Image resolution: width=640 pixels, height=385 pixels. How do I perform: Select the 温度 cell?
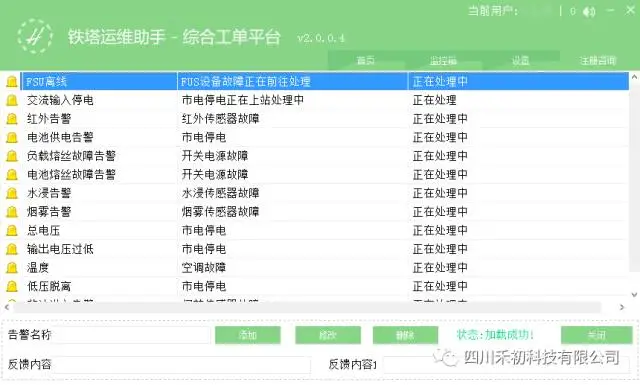tap(38, 268)
